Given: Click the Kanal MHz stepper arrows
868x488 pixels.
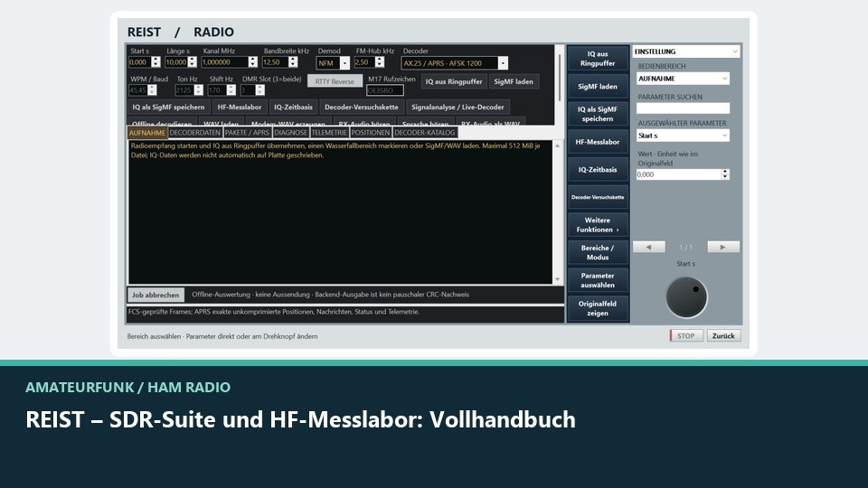Looking at the screenshot, I should (x=253, y=62).
